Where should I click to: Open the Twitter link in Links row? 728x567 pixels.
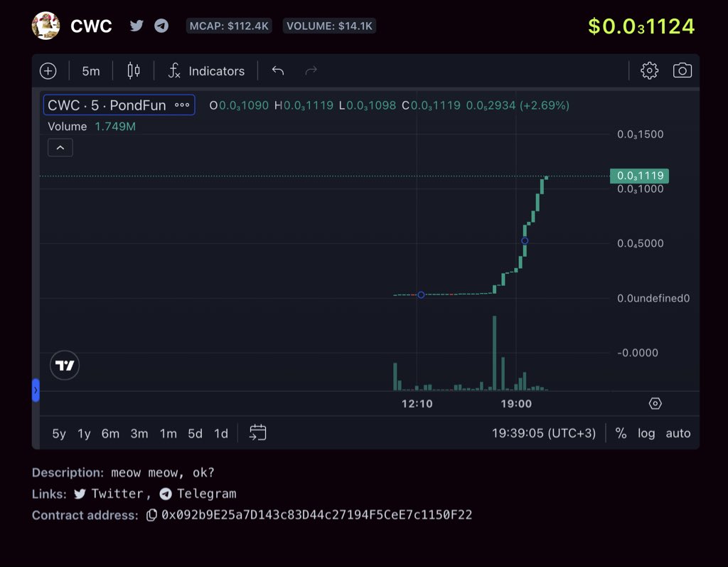click(108, 494)
